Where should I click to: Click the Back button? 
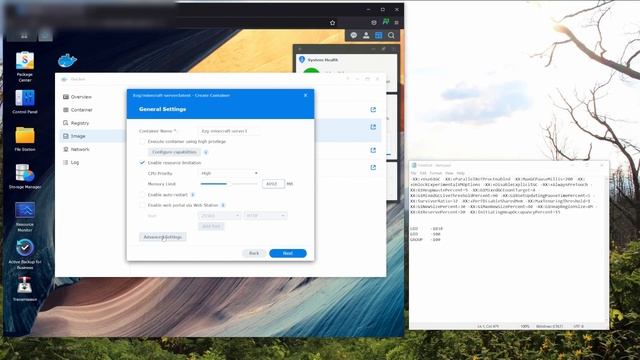coord(254,253)
